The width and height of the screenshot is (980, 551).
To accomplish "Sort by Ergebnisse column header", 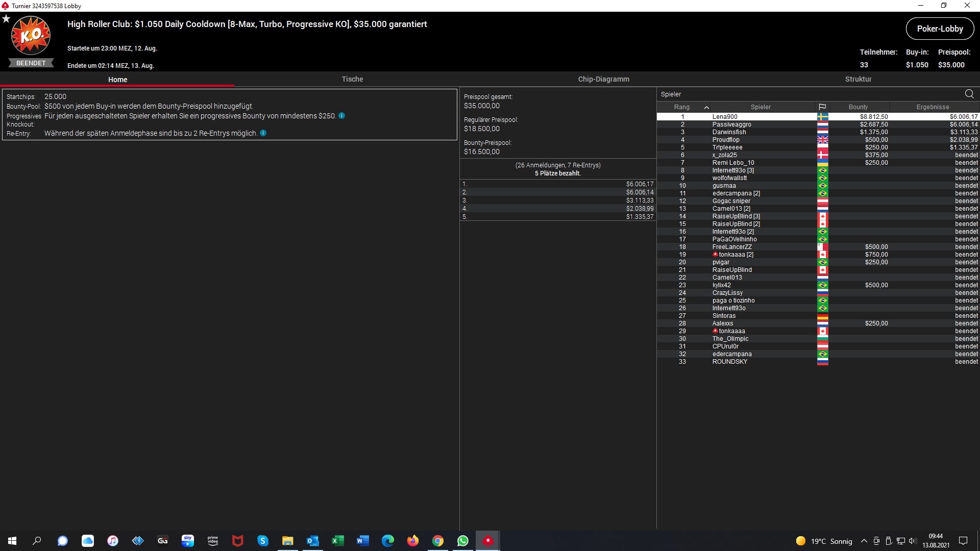I will pyautogui.click(x=933, y=107).
